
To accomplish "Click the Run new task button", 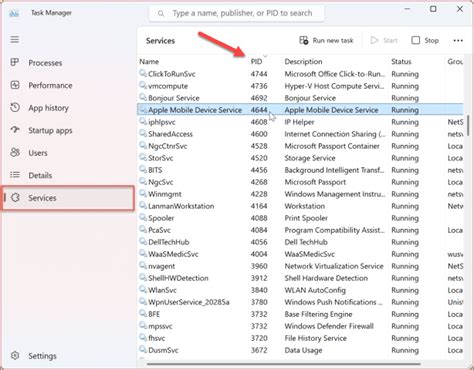I will pos(326,41).
